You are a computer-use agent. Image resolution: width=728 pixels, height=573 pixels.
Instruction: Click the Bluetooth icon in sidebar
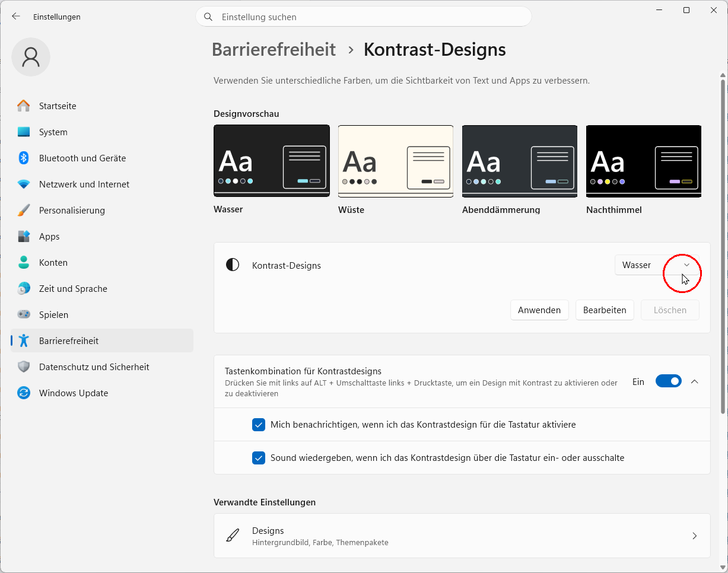click(24, 158)
